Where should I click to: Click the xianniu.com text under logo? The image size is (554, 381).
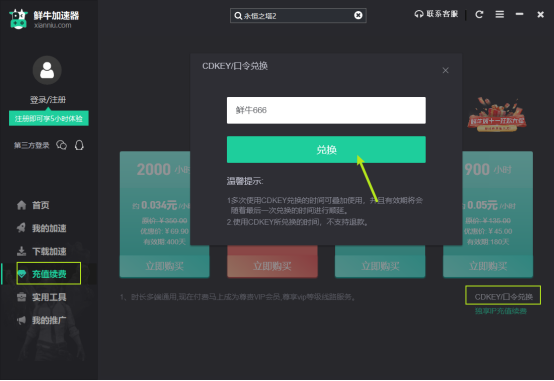pos(53,25)
